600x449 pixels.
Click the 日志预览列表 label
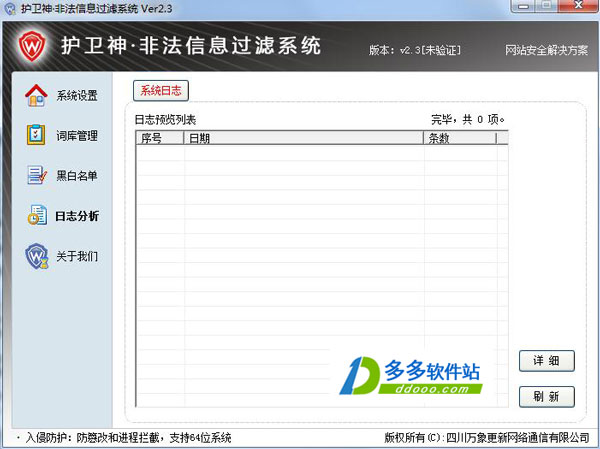pyautogui.click(x=165, y=120)
